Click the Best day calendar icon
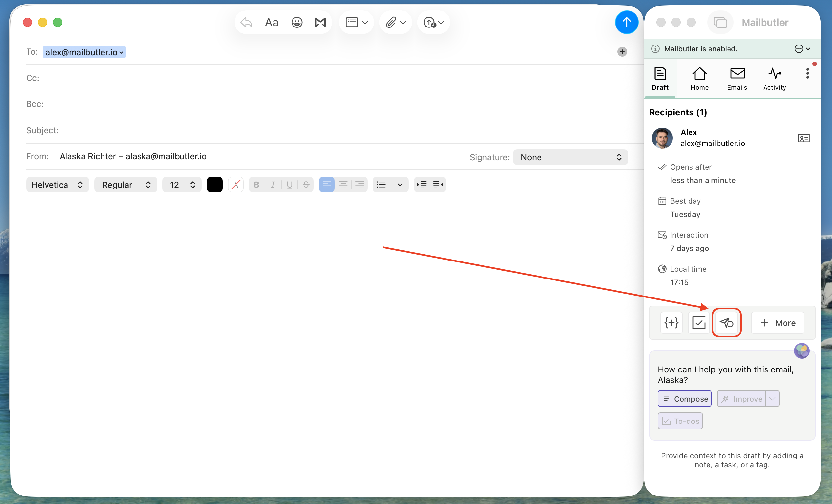832x504 pixels. [662, 201]
